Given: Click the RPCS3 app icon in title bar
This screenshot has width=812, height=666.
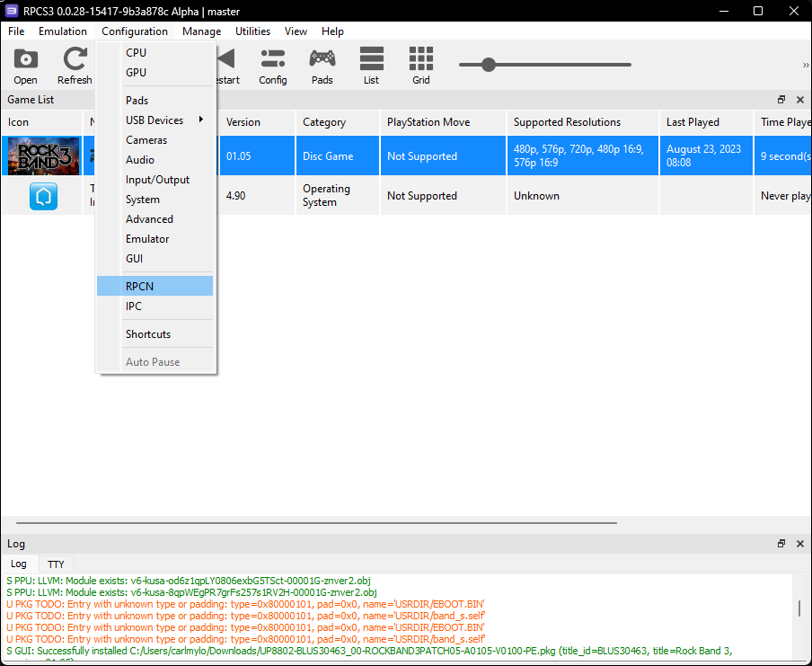Looking at the screenshot, I should [x=11, y=11].
